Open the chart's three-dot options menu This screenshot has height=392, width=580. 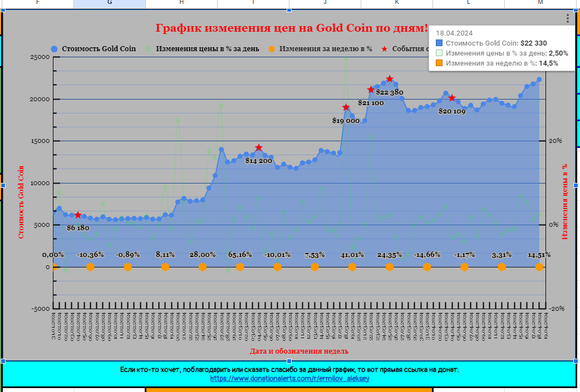(x=567, y=18)
